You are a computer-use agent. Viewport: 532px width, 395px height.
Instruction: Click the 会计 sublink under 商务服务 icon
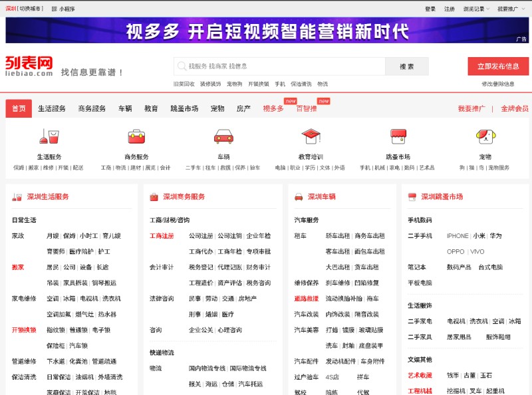coord(165,168)
